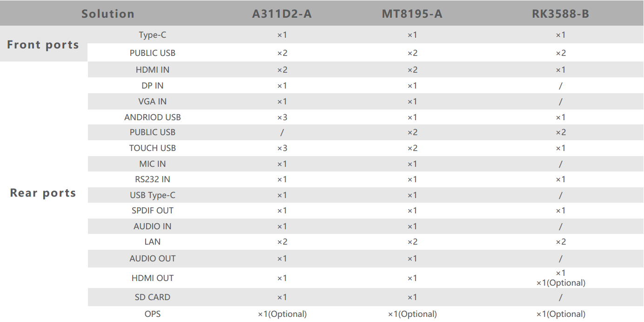Select the Solution header cell
Image resolution: width=644 pixels, height=322 pixels.
click(108, 14)
